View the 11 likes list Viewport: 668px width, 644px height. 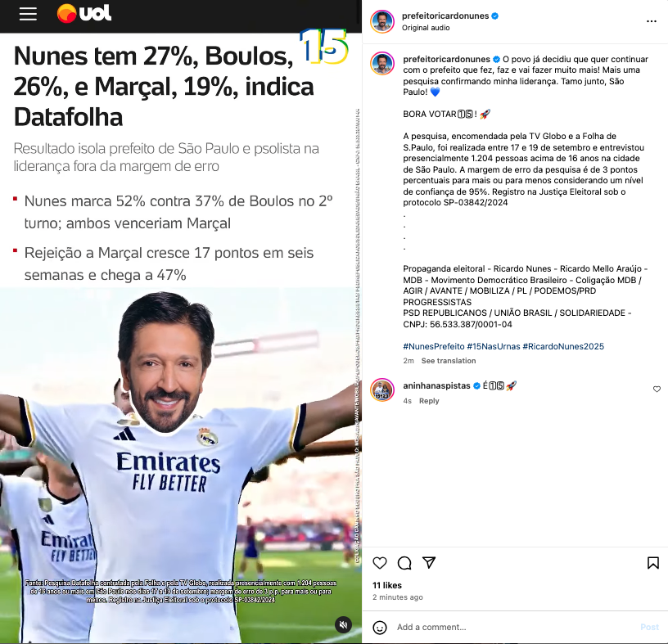(387, 585)
